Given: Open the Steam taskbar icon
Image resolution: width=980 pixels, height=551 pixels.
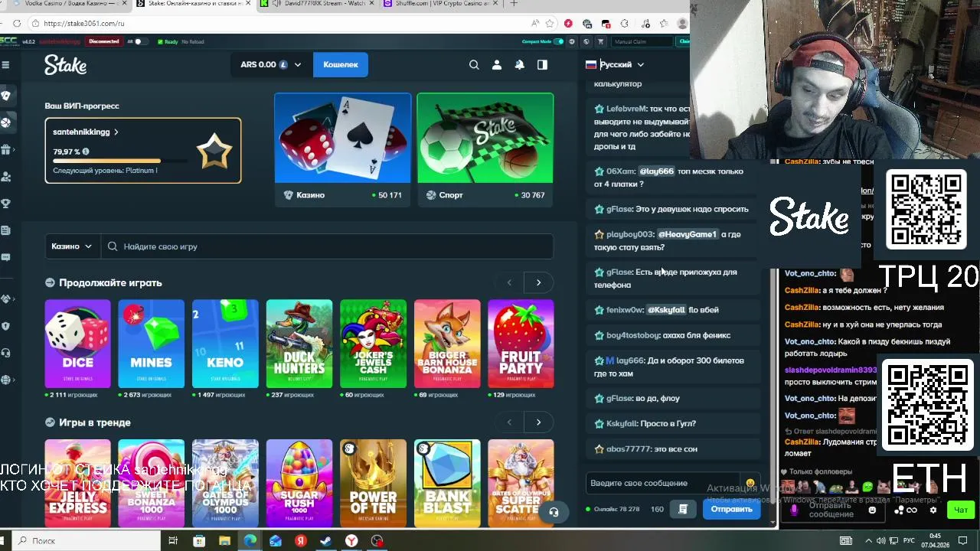Looking at the screenshot, I should click(326, 541).
